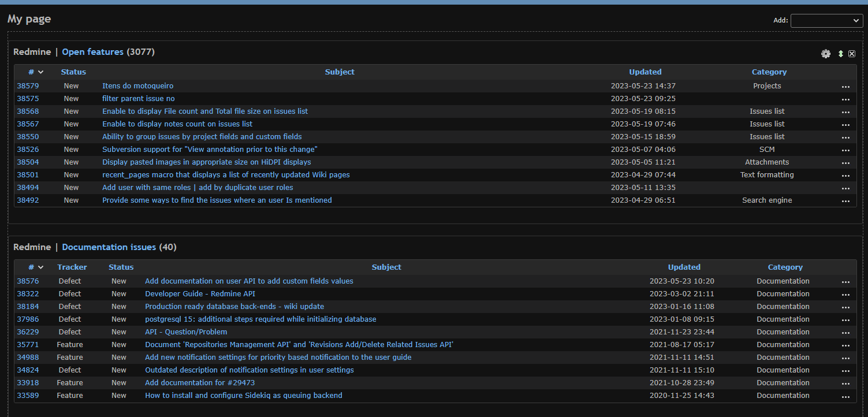Sort Documentation issues by Updated header
This screenshot has width=868, height=417.
(684, 267)
